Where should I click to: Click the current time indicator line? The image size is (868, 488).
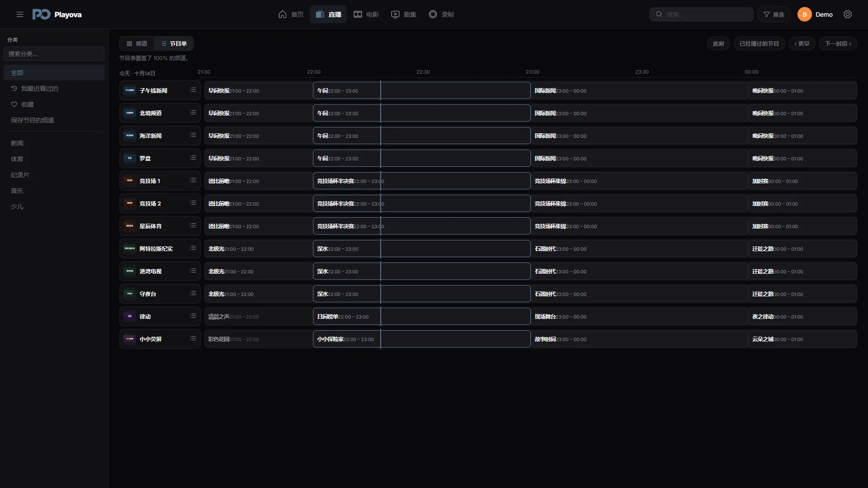[x=381, y=215]
